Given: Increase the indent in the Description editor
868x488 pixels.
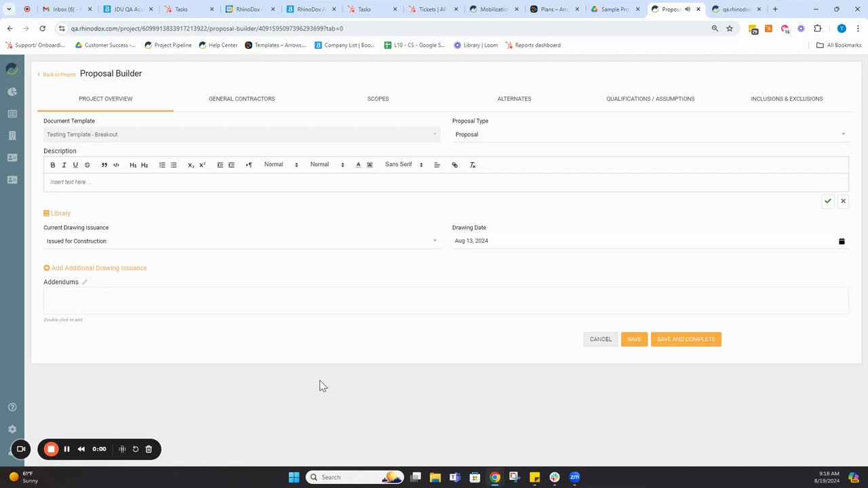Looking at the screenshot, I should (x=231, y=165).
